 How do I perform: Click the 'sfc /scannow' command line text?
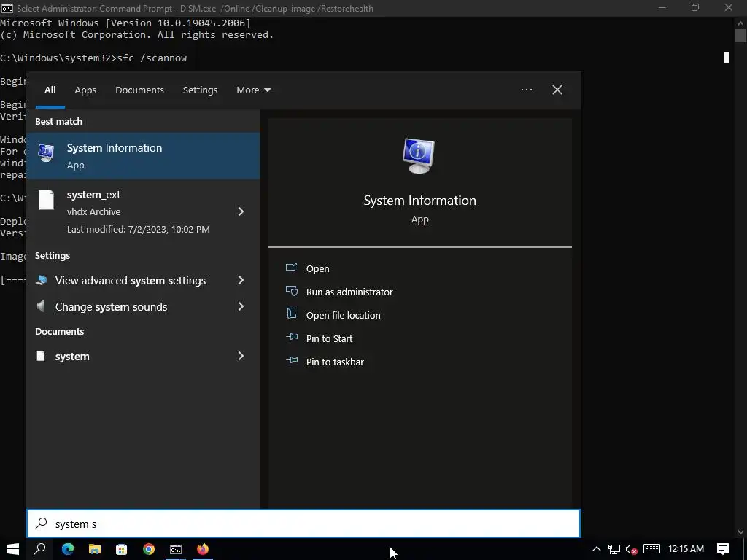pos(152,58)
